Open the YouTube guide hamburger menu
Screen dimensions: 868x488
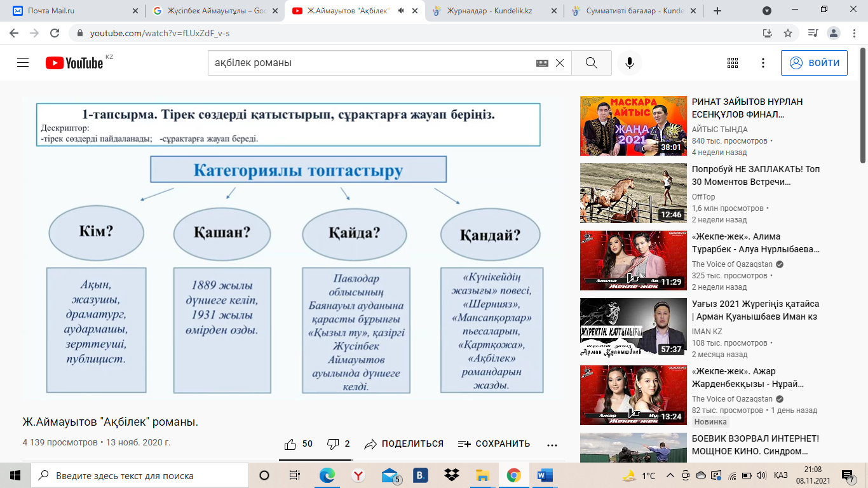tap(23, 63)
